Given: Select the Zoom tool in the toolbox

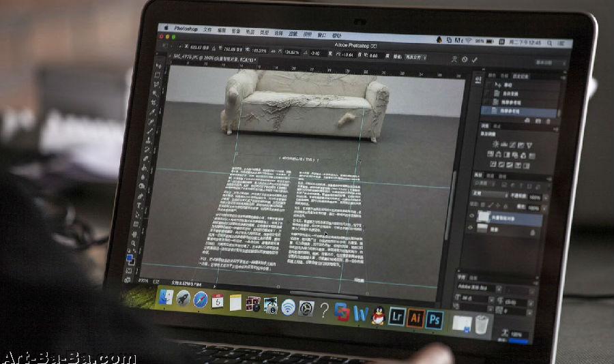Looking at the screenshot, I should pos(133,243).
